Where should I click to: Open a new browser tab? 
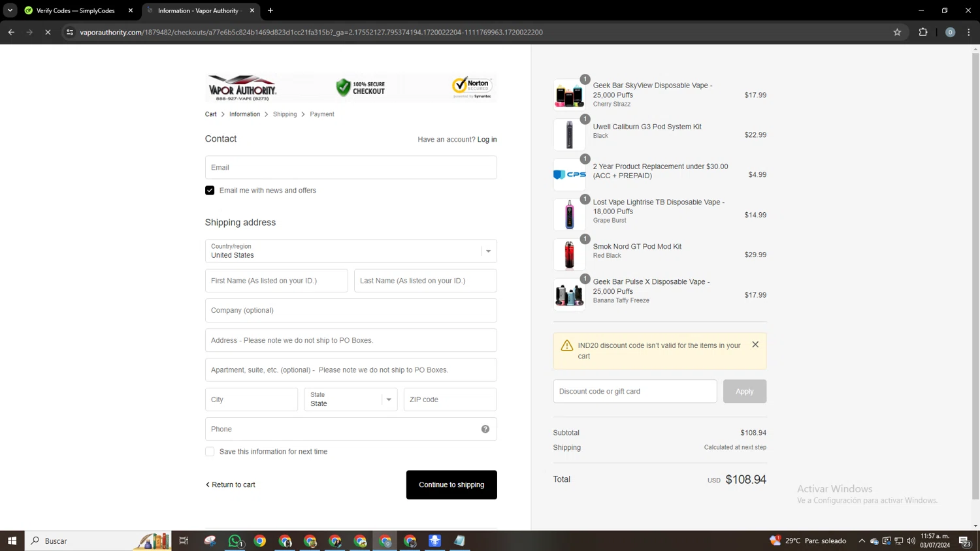click(270, 10)
